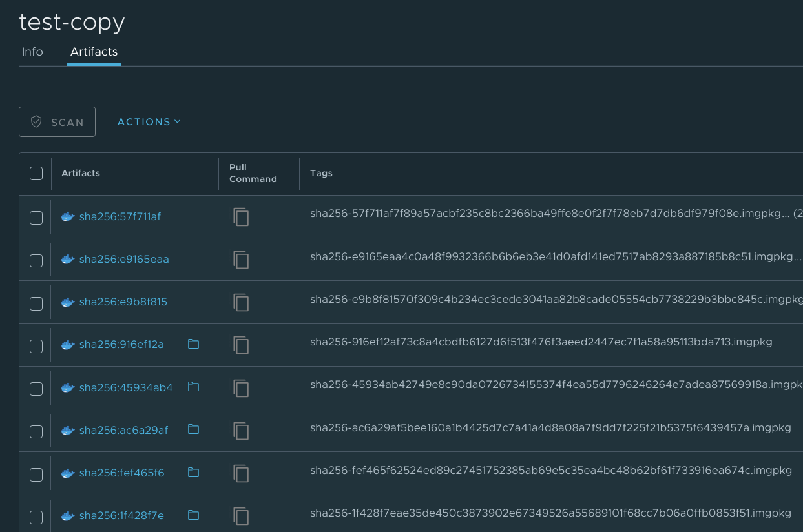Click the Docker whale icon beside sha256:57f711af

68,216
